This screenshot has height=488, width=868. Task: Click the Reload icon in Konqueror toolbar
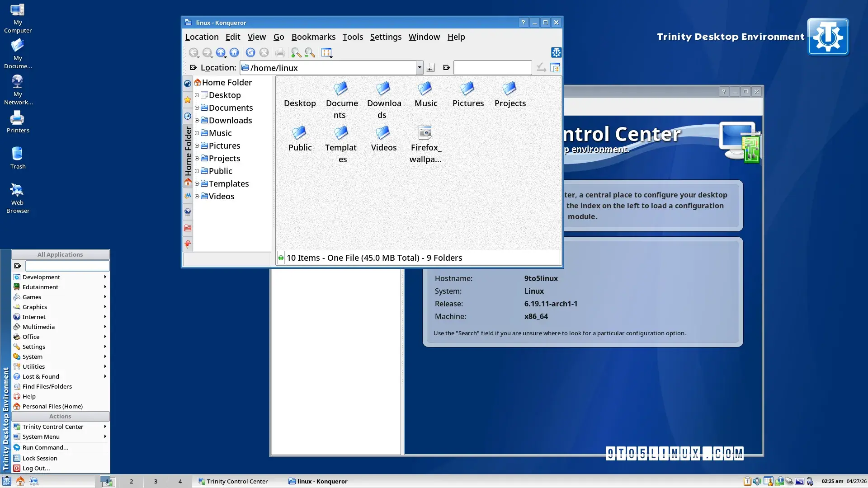[250, 52]
